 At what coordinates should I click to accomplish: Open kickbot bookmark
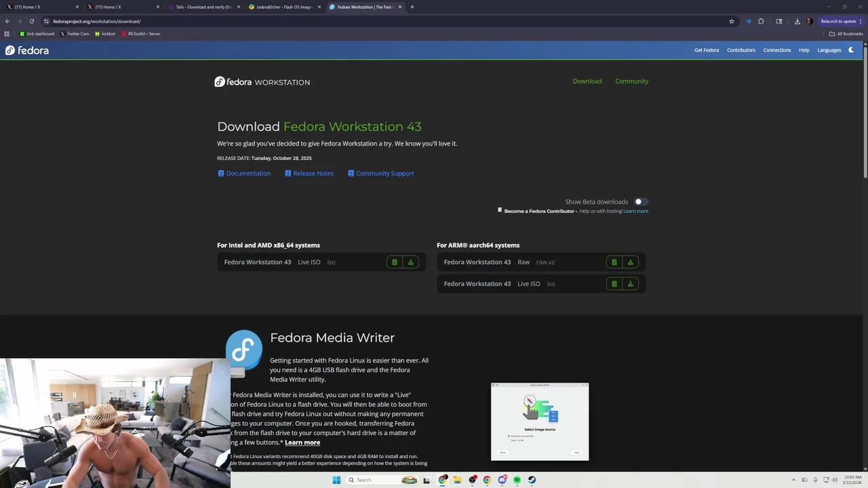[x=105, y=34]
